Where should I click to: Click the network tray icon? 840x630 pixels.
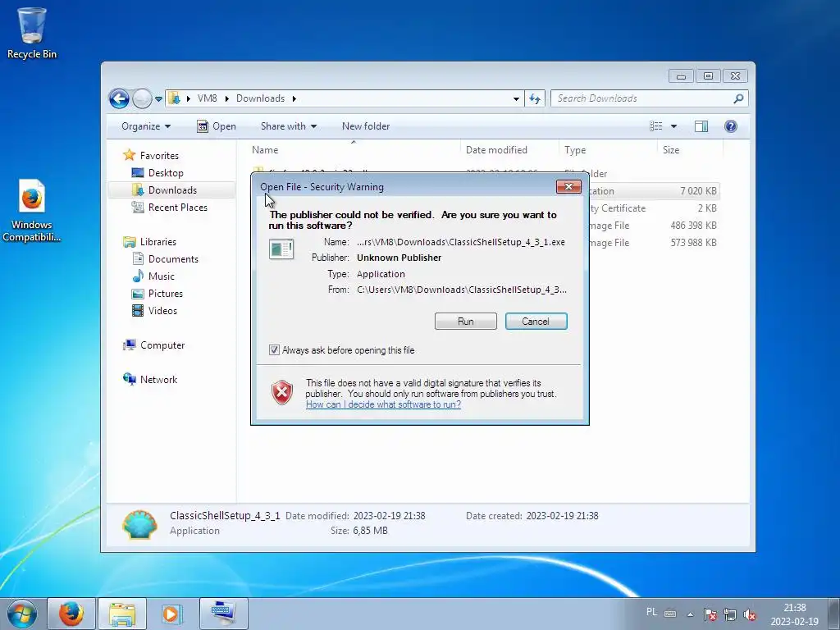point(729,614)
